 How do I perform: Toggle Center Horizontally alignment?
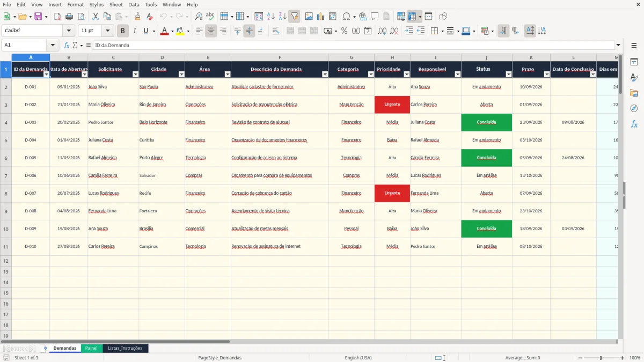[x=211, y=31]
